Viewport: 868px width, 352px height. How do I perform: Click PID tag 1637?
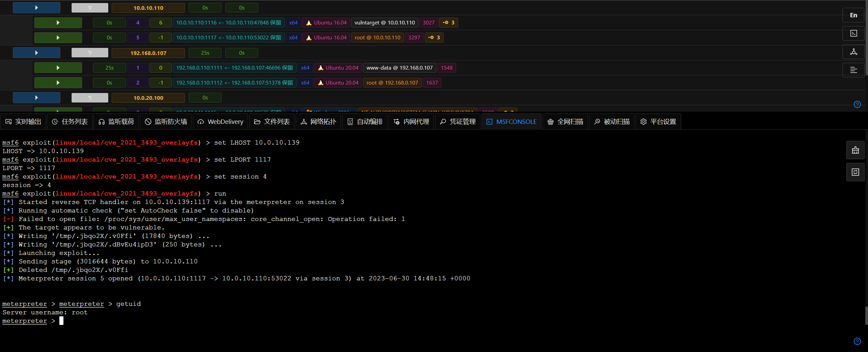pos(432,83)
